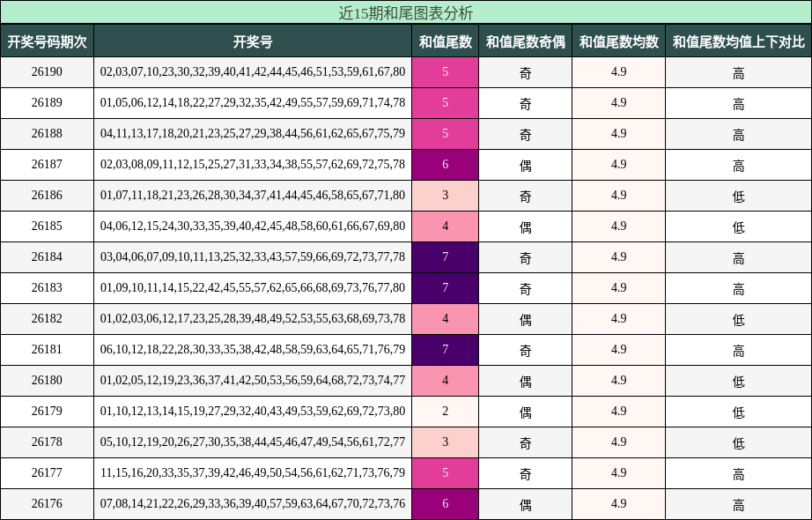Click 高 comparison cell in row 26188
The height and width of the screenshot is (520, 812).
(x=739, y=134)
